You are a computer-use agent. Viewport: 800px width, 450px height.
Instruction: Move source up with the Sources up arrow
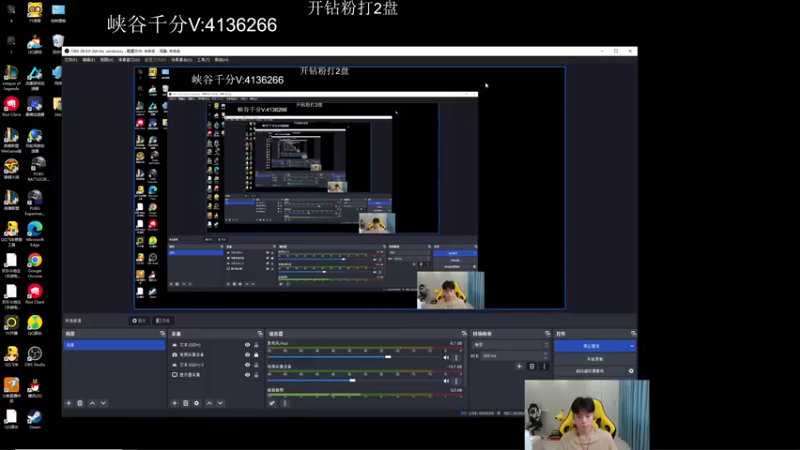209,403
